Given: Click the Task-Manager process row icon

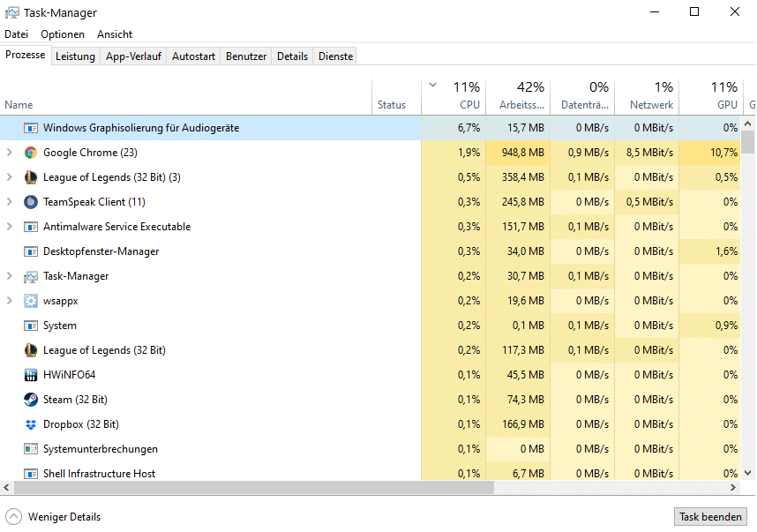Looking at the screenshot, I should coord(31,276).
